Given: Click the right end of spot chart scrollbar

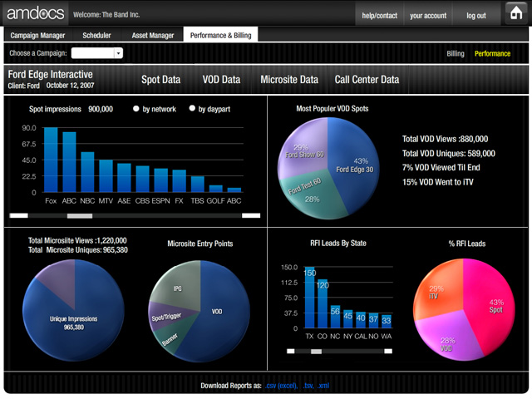Looking at the screenshot, I should click(251, 215).
